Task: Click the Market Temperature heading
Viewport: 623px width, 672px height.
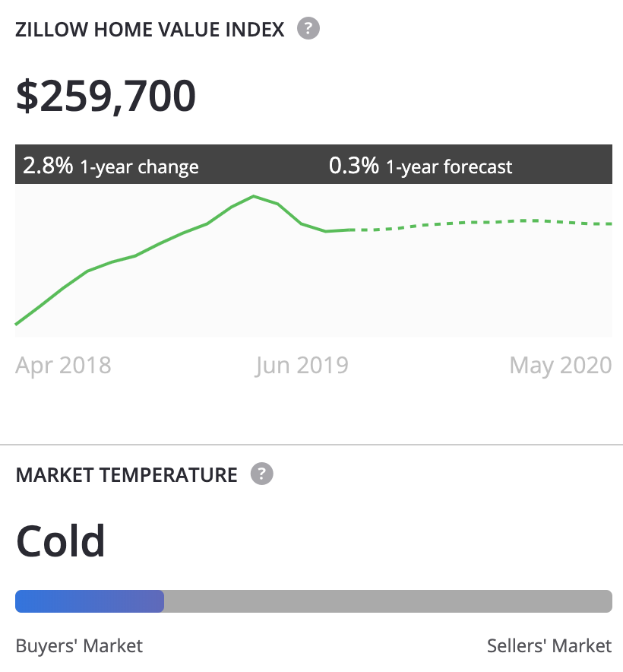Action: click(x=126, y=475)
